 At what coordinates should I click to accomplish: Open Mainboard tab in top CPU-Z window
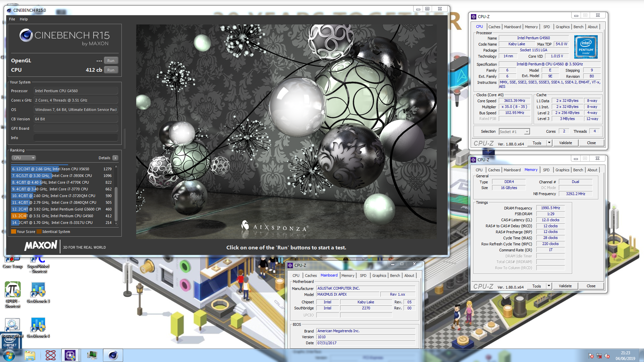pos(513,27)
